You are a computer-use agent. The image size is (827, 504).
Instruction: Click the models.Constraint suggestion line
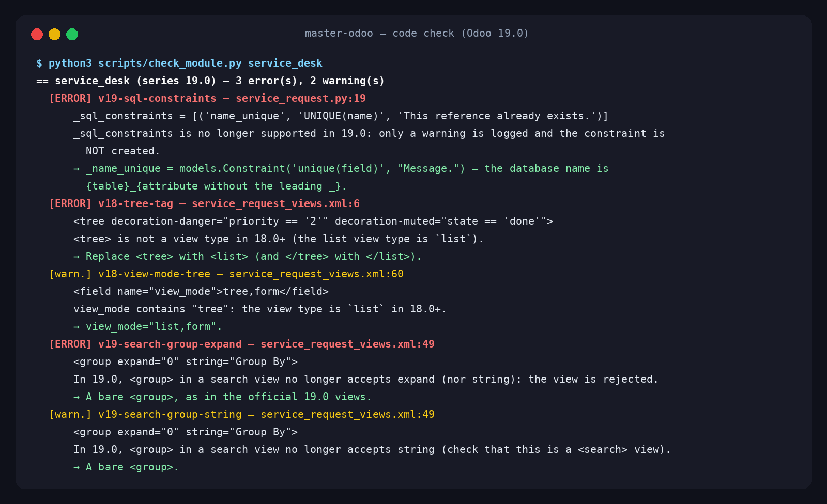click(341, 169)
